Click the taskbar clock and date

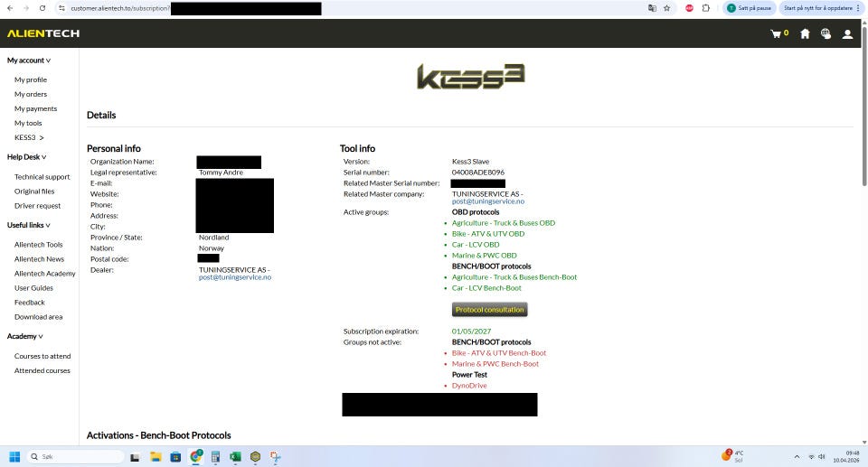(x=845, y=456)
